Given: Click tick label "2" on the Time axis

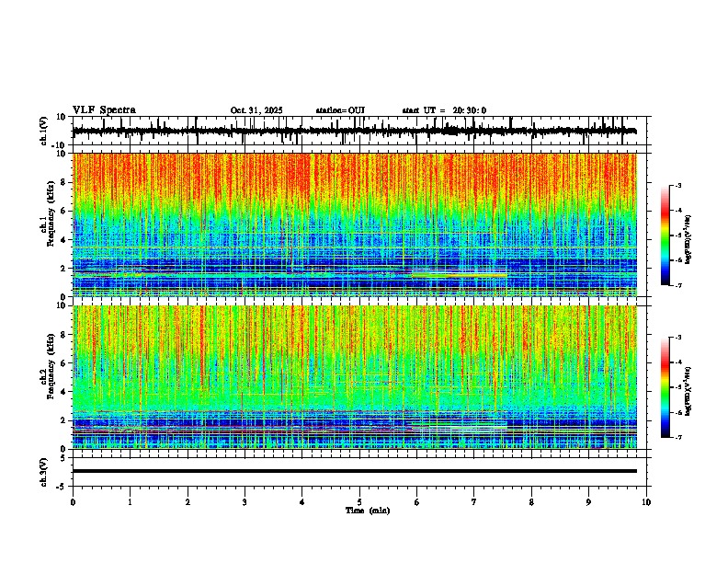Looking at the screenshot, I should [188, 502].
